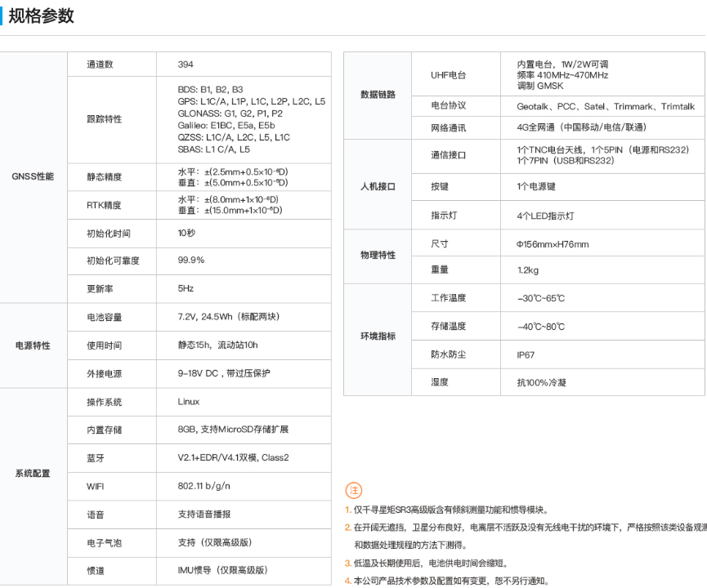Select the "系统配置" category cell
Viewport: 707px width, 588px height.
(x=33, y=473)
